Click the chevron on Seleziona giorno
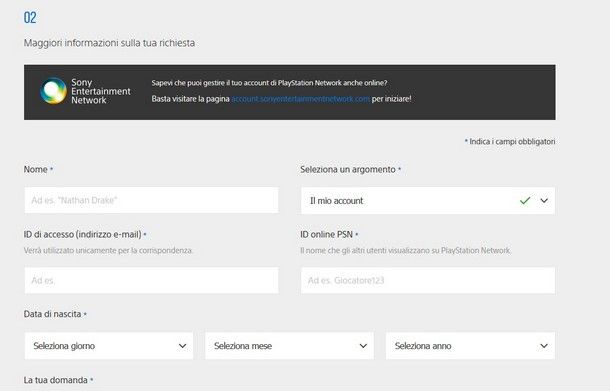Viewport: 610px width, 391px height. click(x=182, y=346)
